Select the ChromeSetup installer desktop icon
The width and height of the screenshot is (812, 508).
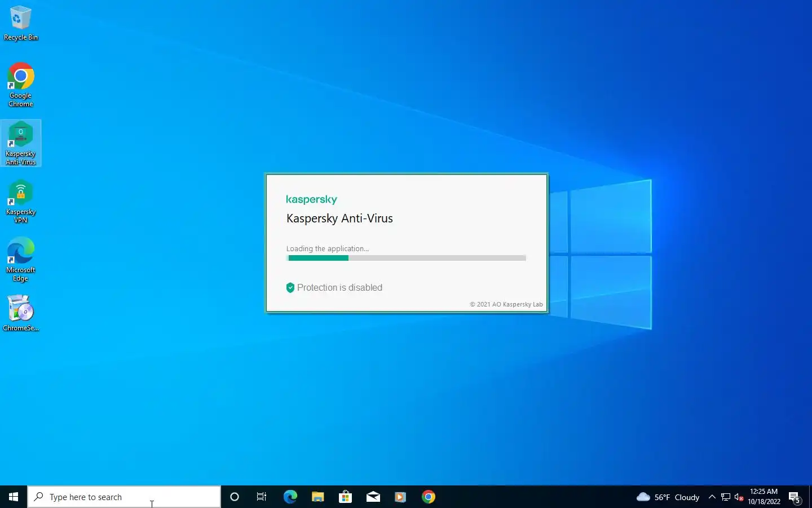tap(21, 313)
